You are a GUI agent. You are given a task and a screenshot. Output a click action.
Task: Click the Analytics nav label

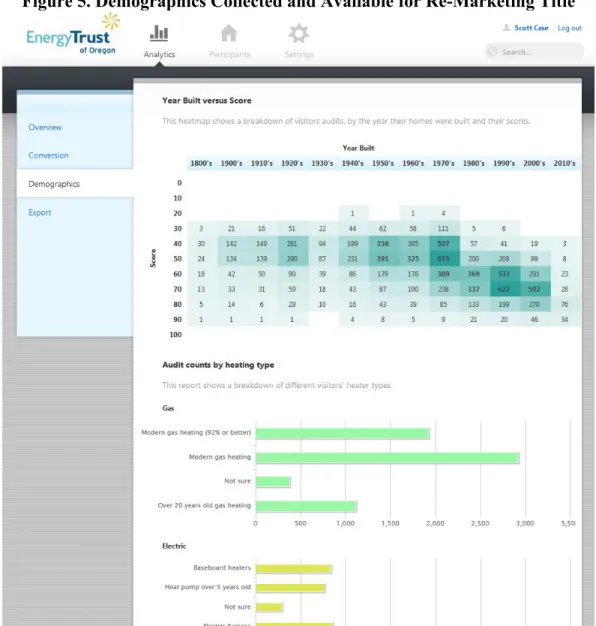tap(159, 54)
